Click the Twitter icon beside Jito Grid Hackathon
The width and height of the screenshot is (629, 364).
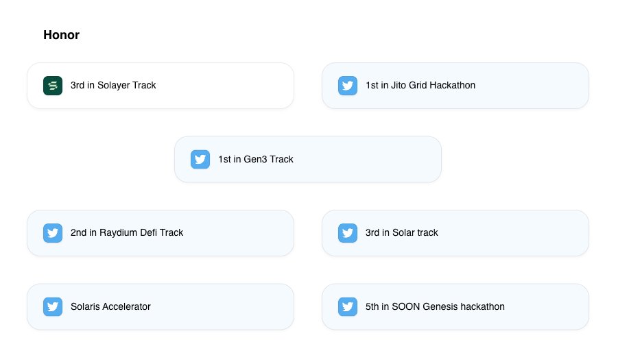[x=348, y=86]
